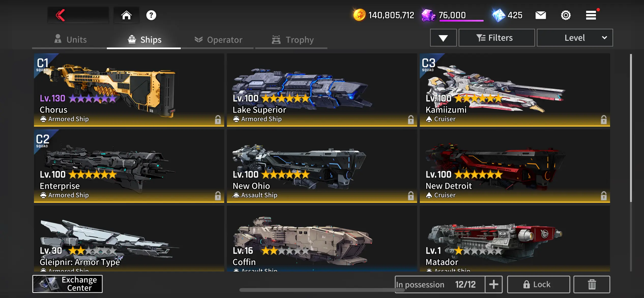
Task: Open the settings gear icon
Action: (566, 15)
